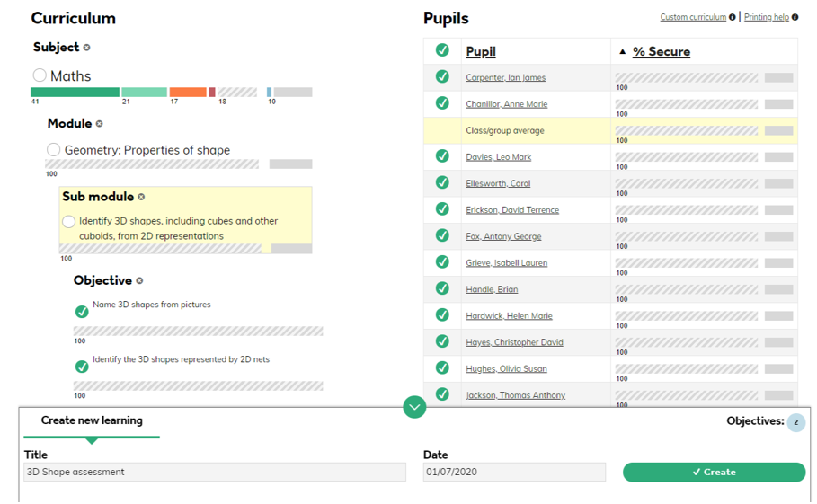Click the green segment of Maths progress bar
This screenshot has width=817, height=504.
click(75, 93)
